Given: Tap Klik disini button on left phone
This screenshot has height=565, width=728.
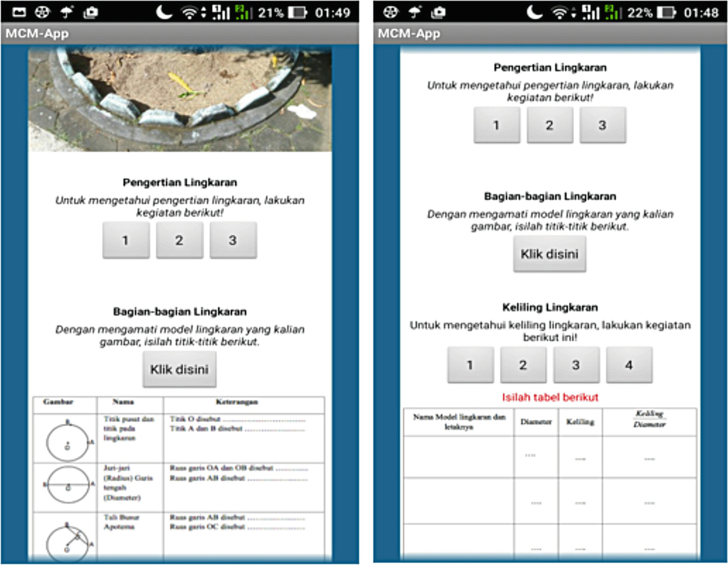Looking at the screenshot, I should pyautogui.click(x=179, y=369).
